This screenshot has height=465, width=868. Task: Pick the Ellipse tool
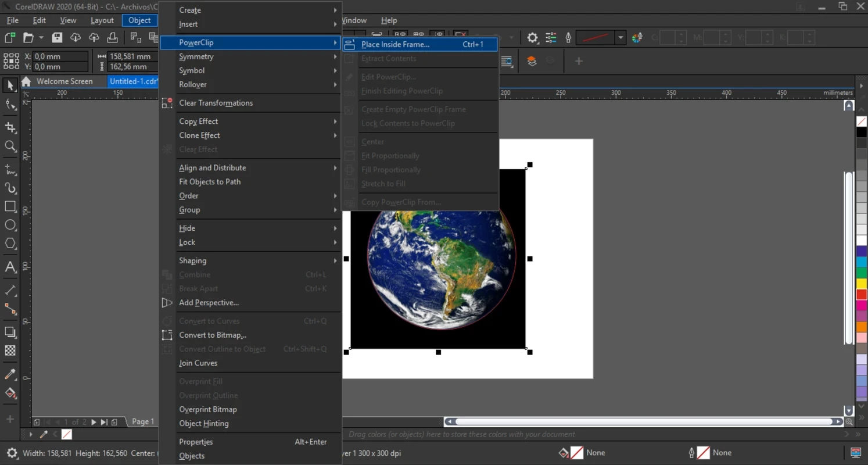pyautogui.click(x=10, y=226)
